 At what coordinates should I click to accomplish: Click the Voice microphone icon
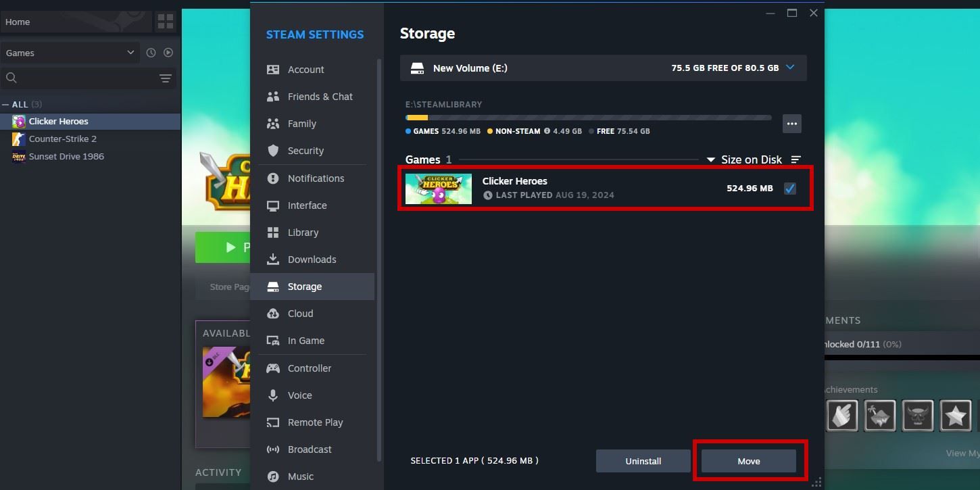(x=273, y=395)
